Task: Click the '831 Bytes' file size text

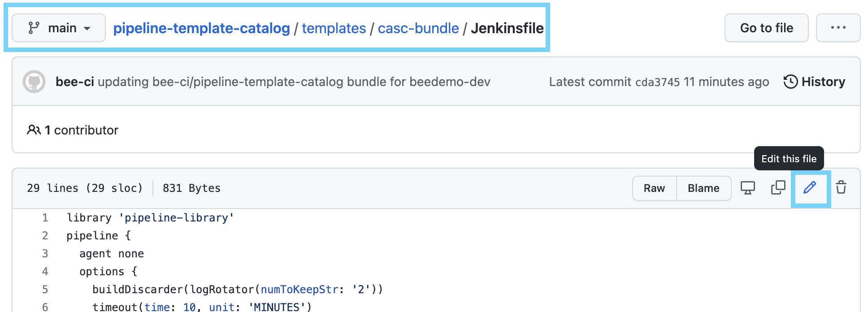Action: (x=191, y=188)
